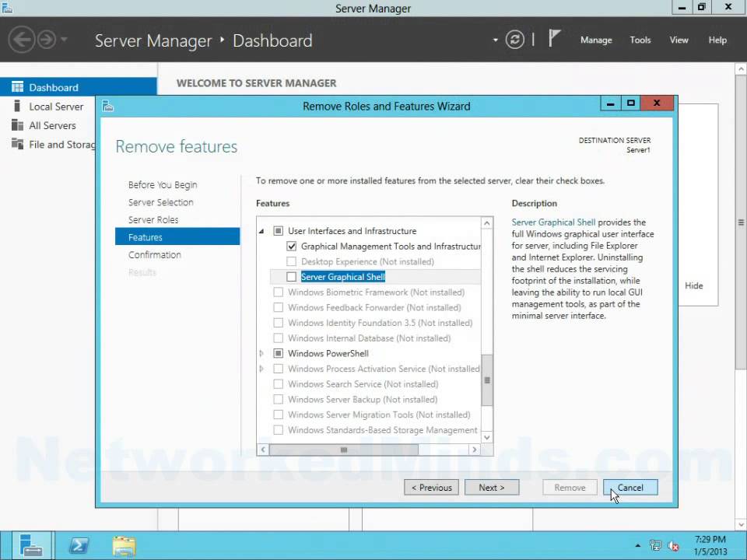Screen dimensions: 747x560
Task: Click the features list horizontal scrollbar thumb
Action: (344, 450)
